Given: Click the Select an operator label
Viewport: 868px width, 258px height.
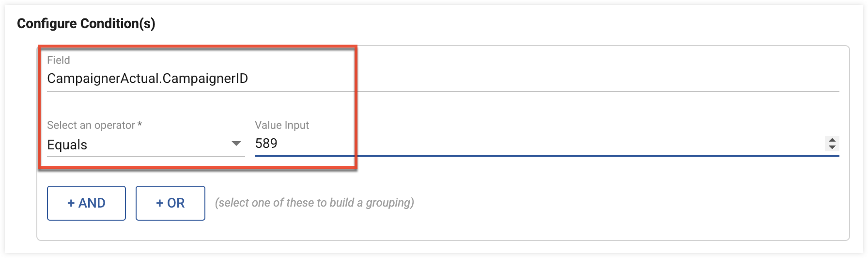Looking at the screenshot, I should pyautogui.click(x=91, y=125).
